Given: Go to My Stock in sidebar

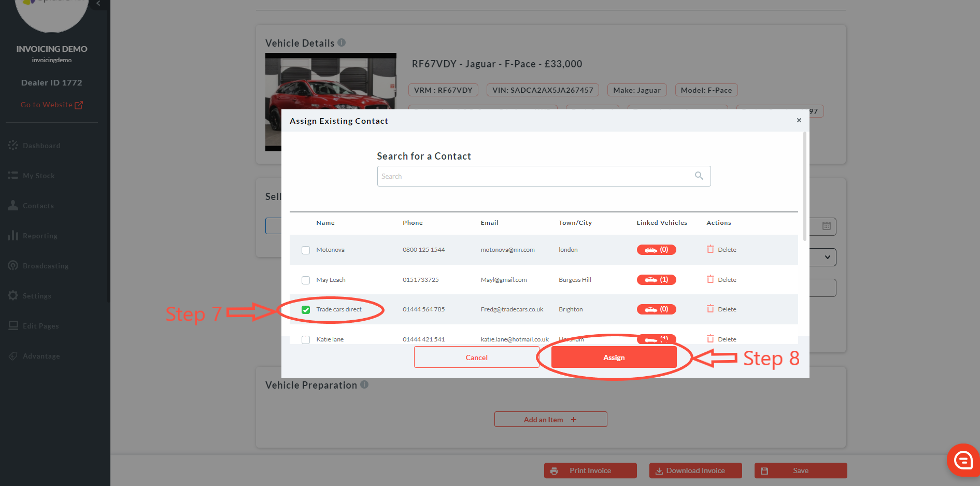Looking at the screenshot, I should tap(38, 176).
